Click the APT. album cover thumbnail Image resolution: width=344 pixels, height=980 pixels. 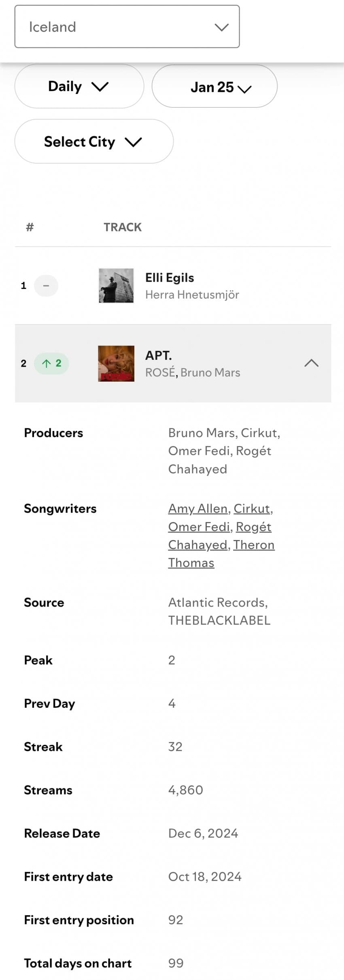coord(116,363)
